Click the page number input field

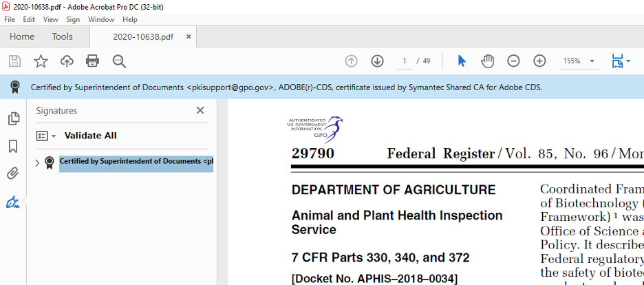(405, 61)
